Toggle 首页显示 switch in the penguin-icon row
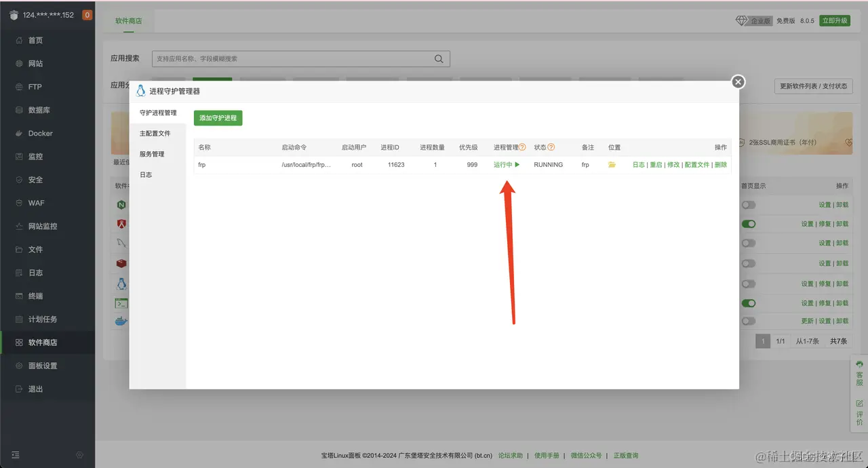This screenshot has height=468, width=868. 749,284
